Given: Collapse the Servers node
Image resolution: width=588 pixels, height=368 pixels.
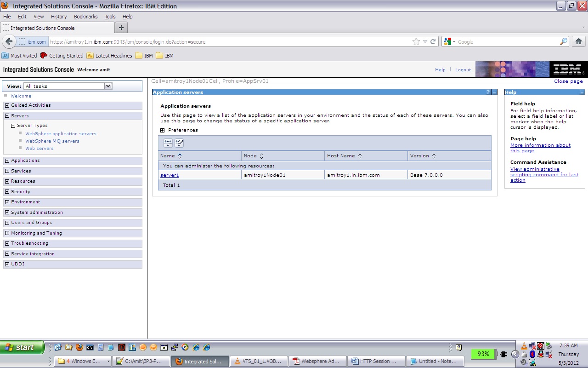Looking at the screenshot, I should pos(7,116).
